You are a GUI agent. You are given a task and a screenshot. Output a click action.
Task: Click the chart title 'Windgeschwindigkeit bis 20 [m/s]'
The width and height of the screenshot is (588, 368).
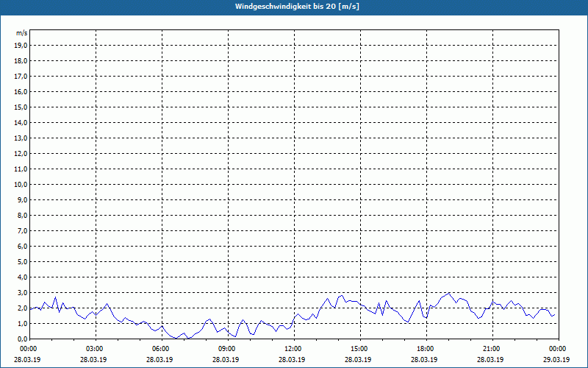297,7
